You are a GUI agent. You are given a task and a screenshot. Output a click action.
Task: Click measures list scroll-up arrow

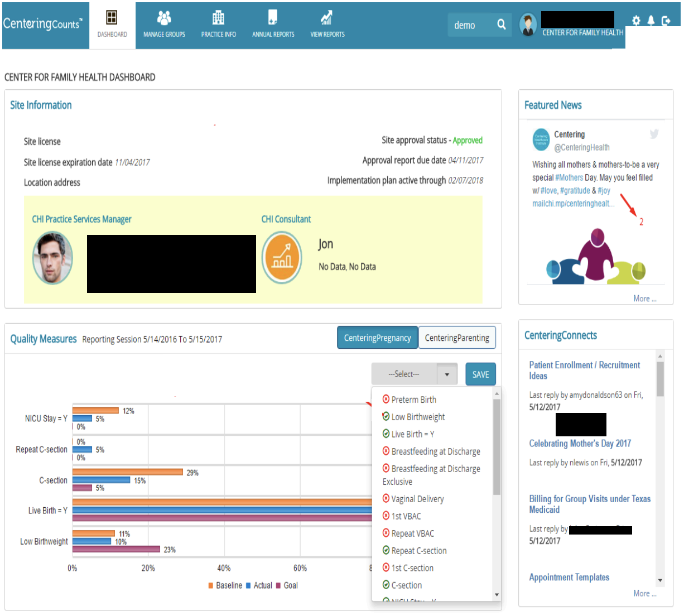[x=497, y=393]
